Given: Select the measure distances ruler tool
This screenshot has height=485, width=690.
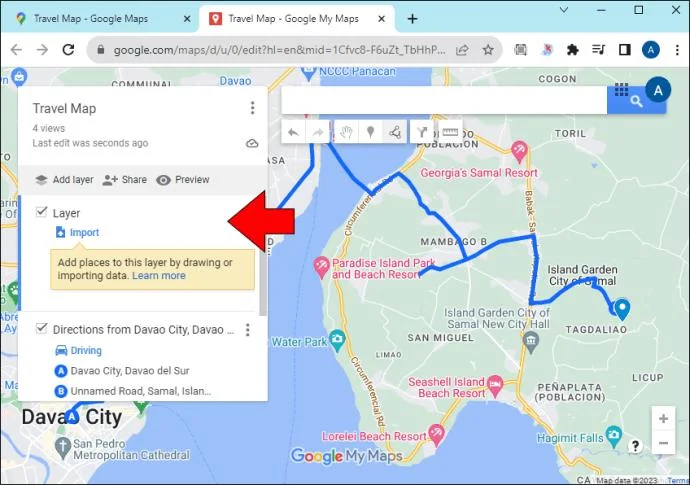Looking at the screenshot, I should (450, 132).
